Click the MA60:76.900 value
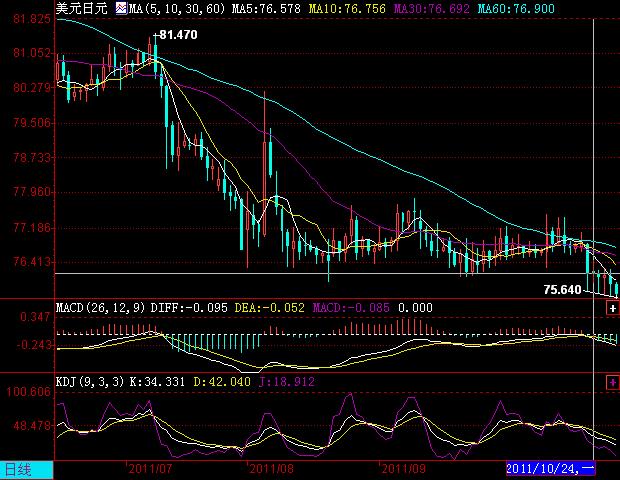This screenshot has height=480, width=620. 516,9
